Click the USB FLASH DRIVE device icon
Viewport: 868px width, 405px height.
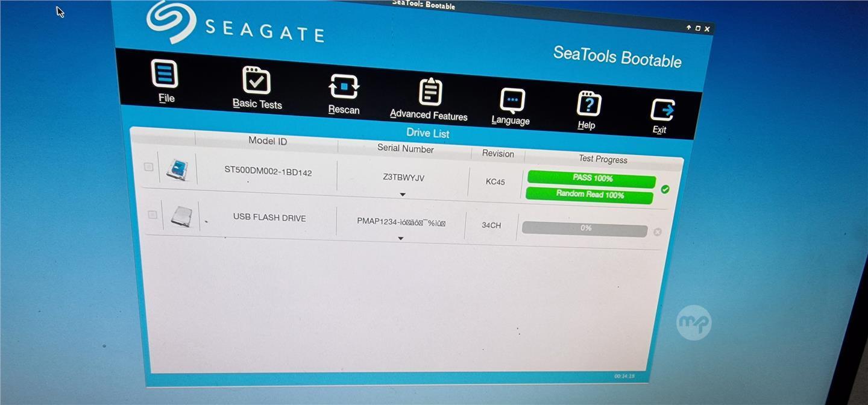(x=181, y=216)
